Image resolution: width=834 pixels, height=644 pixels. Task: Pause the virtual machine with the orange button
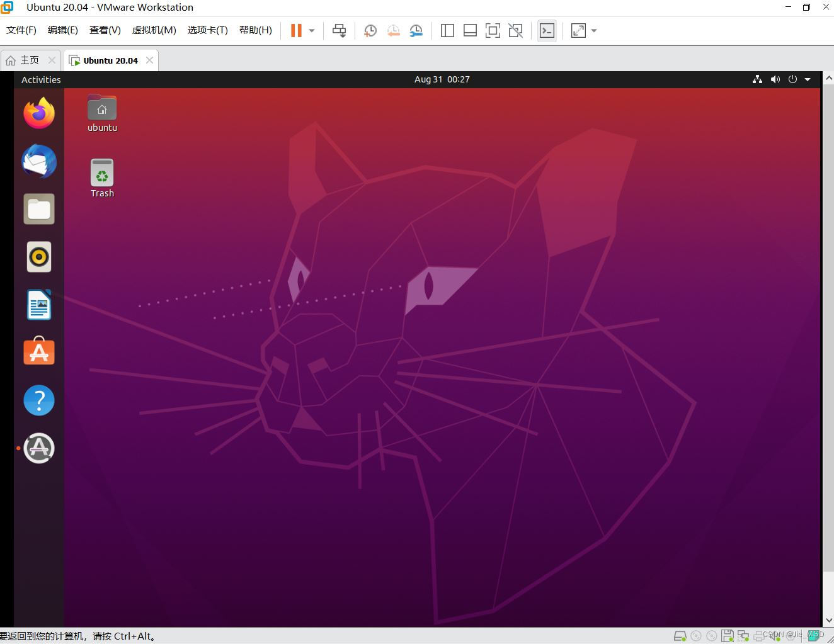pyautogui.click(x=296, y=30)
